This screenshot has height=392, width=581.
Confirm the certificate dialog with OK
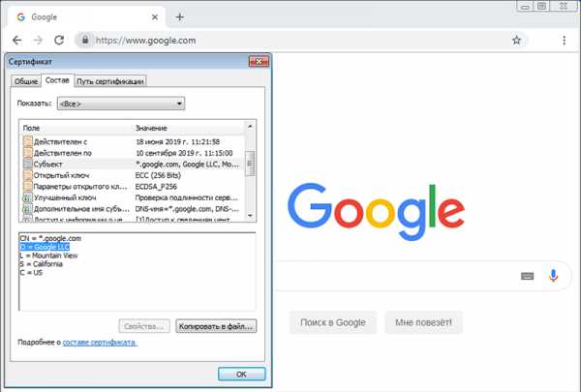point(241,375)
